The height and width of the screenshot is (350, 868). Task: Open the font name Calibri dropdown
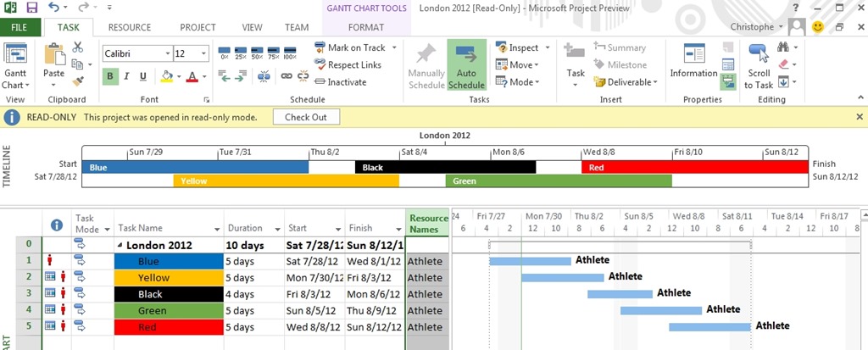point(168,53)
